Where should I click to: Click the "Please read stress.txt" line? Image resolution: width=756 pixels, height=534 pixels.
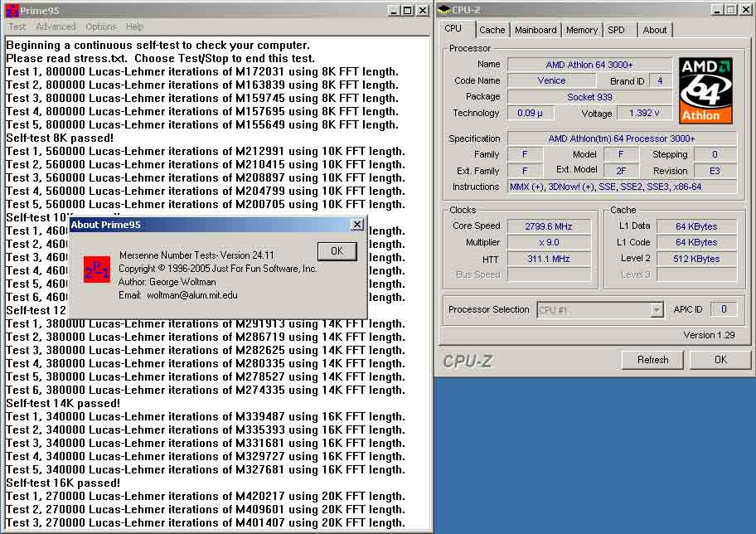pos(160,58)
